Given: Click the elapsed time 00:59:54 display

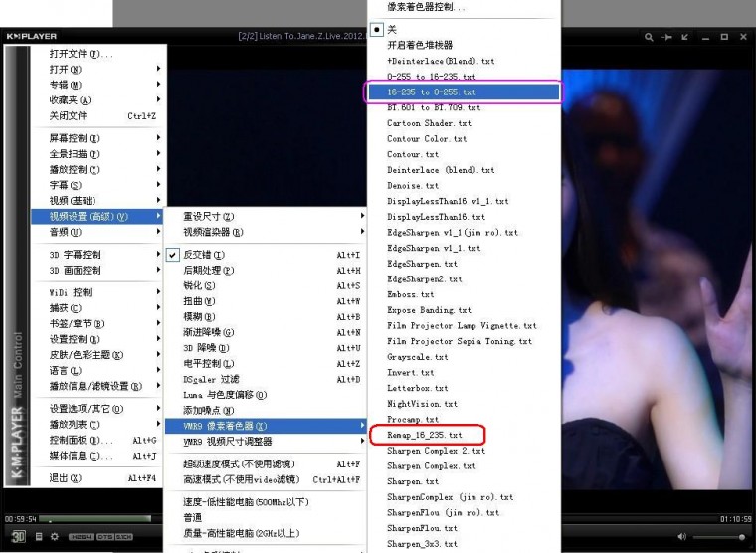Looking at the screenshot, I should coord(20,519).
